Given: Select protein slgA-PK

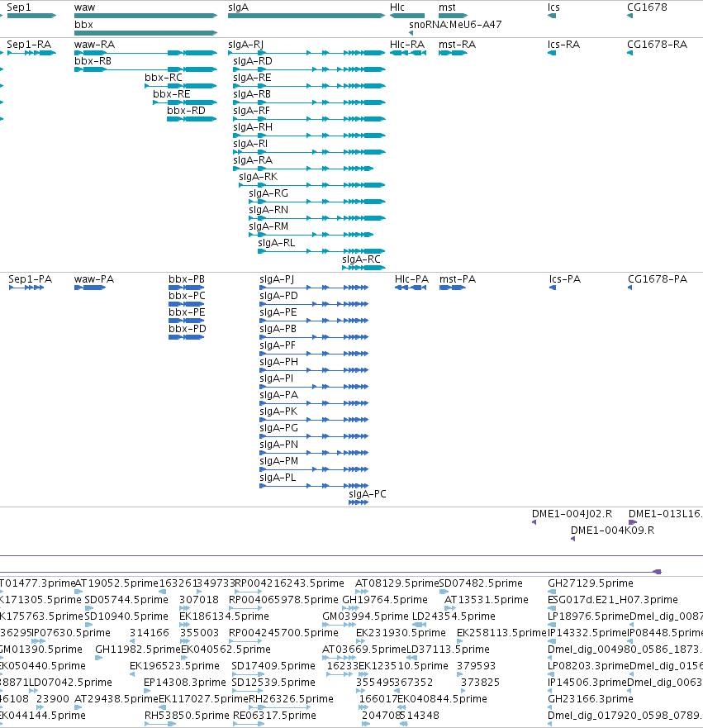Looking at the screenshot, I should tap(314, 420).
